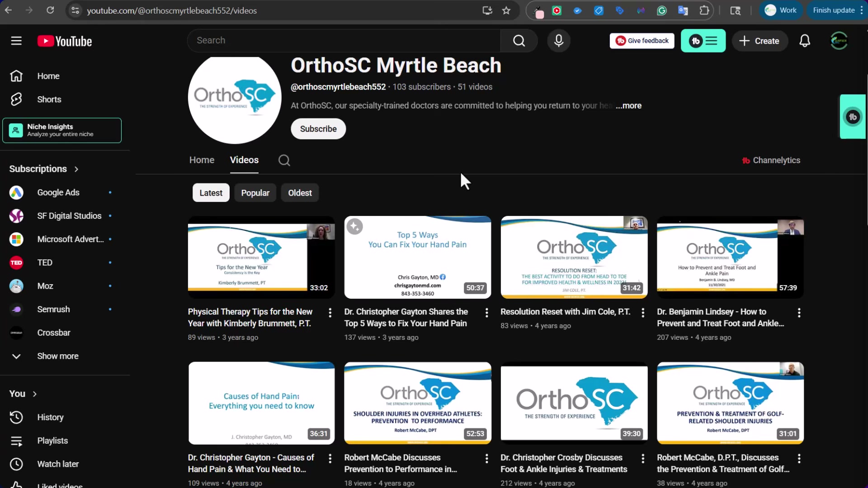Viewport: 868px width, 488px height.
Task: Filter videos by Latest
Action: [x=211, y=193]
